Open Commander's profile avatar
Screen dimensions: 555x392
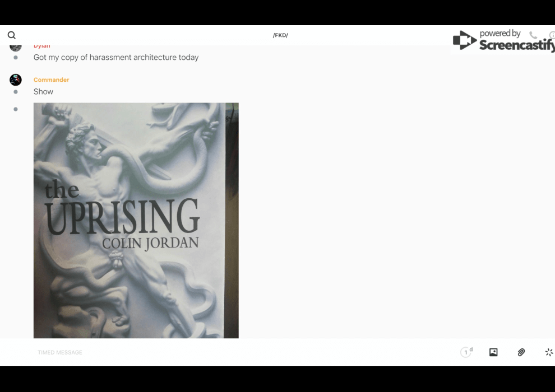pyautogui.click(x=16, y=80)
